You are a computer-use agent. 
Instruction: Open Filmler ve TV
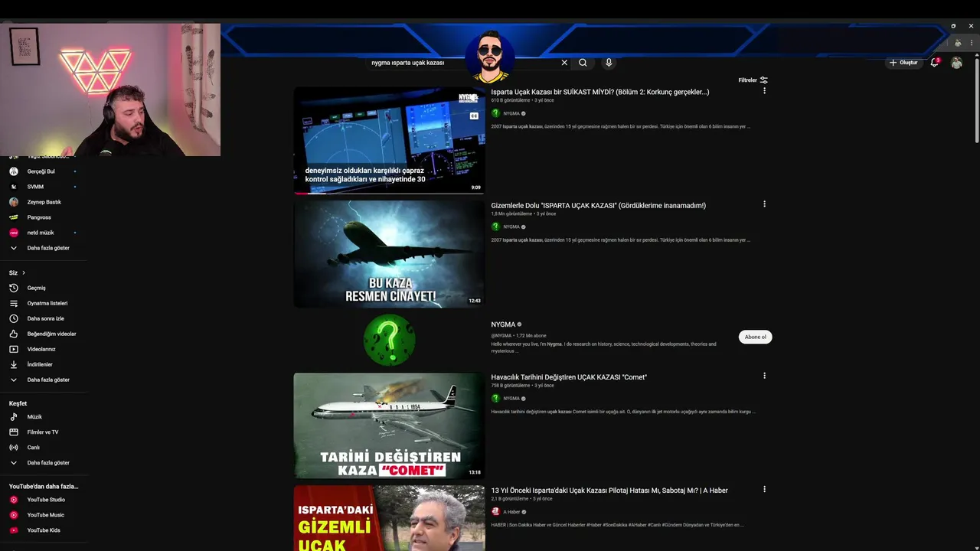tap(44, 432)
